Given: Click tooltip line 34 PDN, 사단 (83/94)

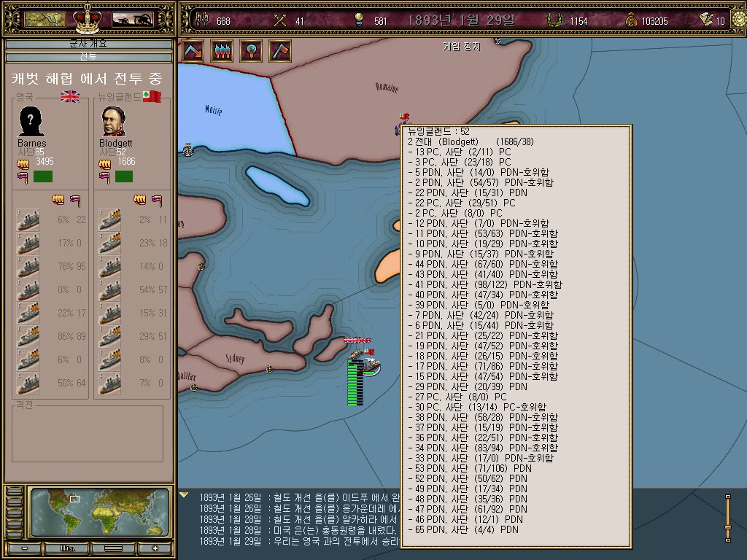Looking at the screenshot, I should click(483, 448).
